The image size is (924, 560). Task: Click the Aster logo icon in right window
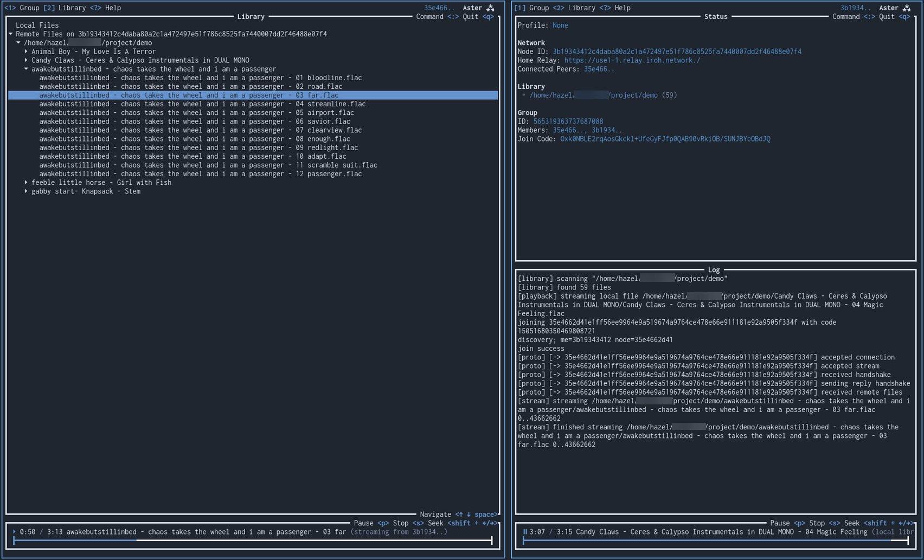coord(907,8)
